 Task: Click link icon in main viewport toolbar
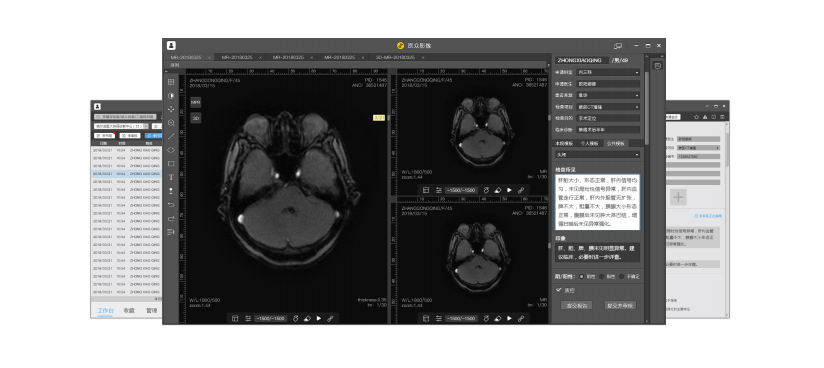coord(330,319)
